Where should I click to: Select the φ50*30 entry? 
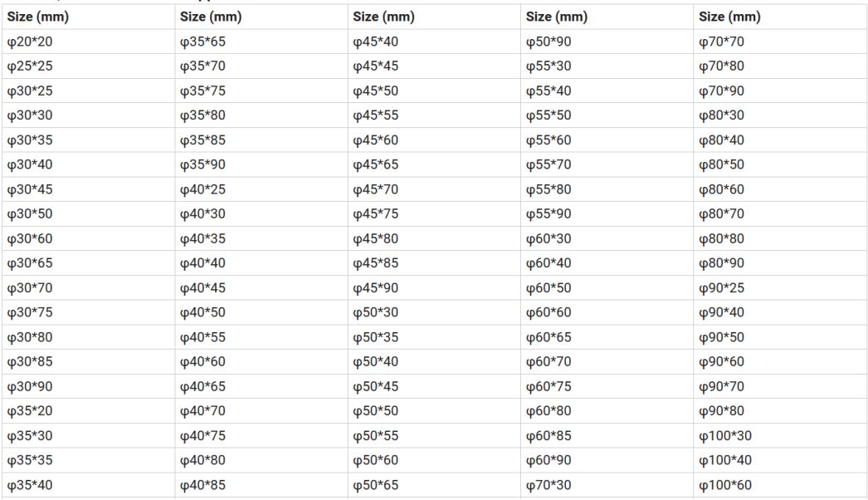click(x=434, y=312)
